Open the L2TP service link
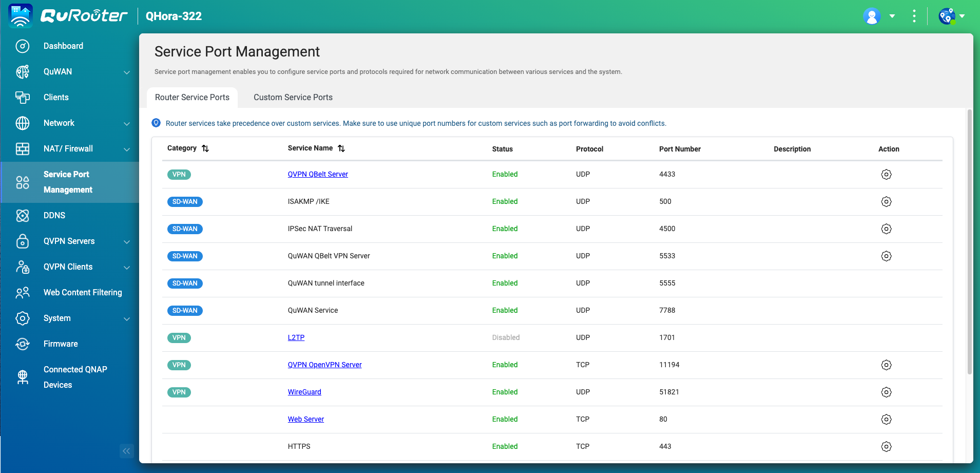 296,337
